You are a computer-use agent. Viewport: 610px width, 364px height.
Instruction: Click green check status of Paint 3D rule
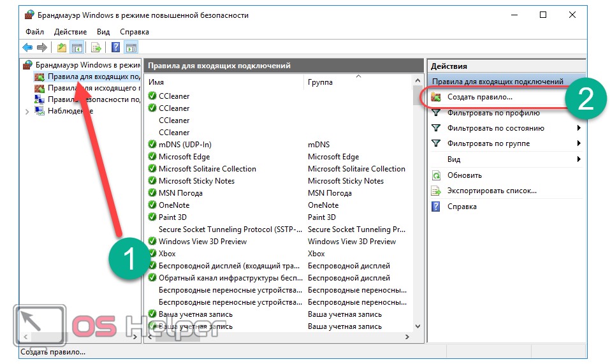point(152,217)
